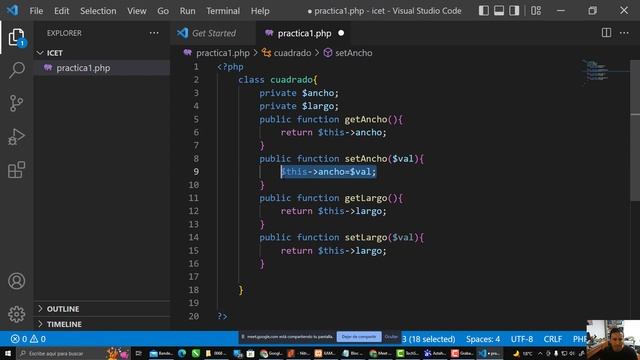Toggle the Primary Side Bar visibility
The height and width of the screenshot is (360, 640).
484,11
